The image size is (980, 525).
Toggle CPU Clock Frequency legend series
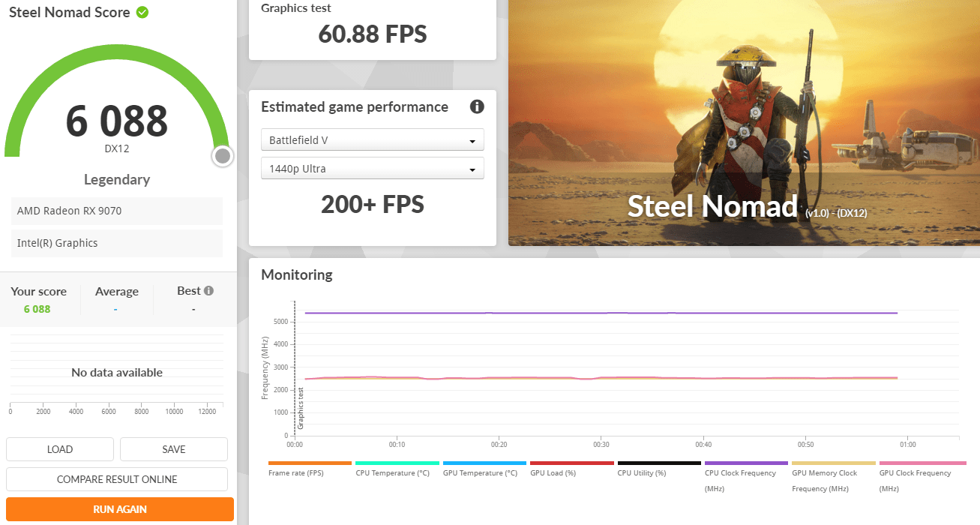coord(746,476)
